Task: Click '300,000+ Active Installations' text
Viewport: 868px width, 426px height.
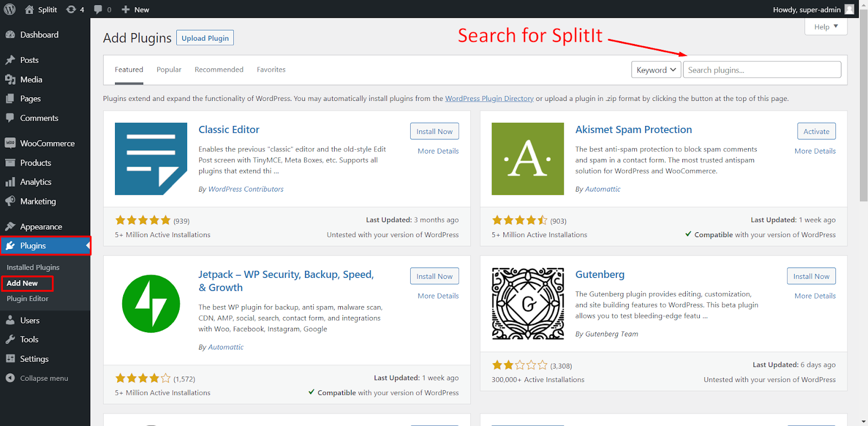Action: (538, 379)
